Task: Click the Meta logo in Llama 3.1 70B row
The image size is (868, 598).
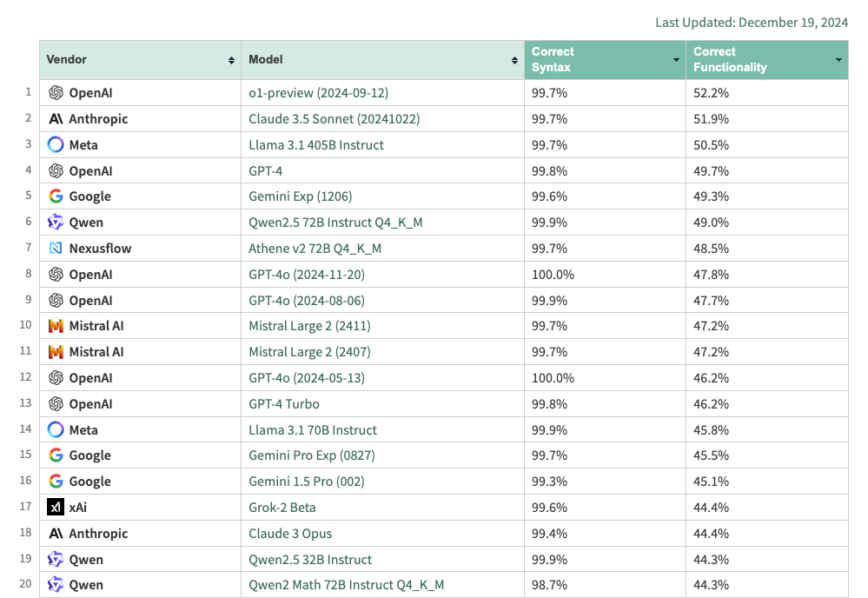Action: tap(56, 430)
